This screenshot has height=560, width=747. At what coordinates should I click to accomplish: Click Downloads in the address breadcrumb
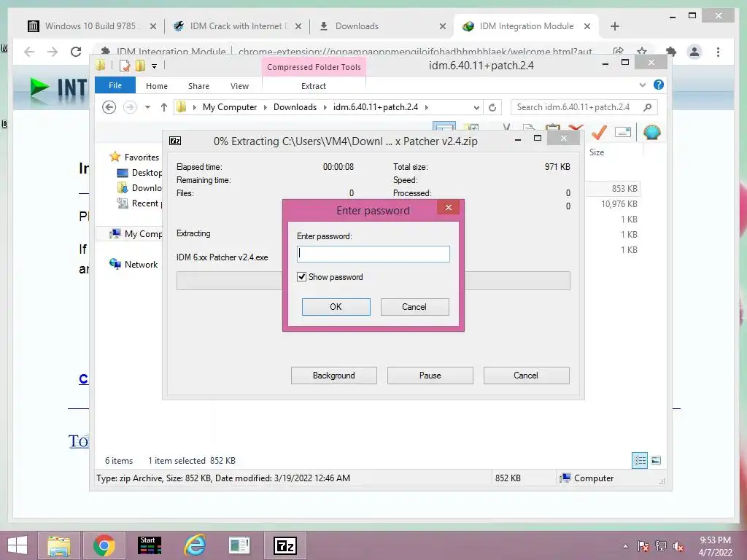point(295,107)
